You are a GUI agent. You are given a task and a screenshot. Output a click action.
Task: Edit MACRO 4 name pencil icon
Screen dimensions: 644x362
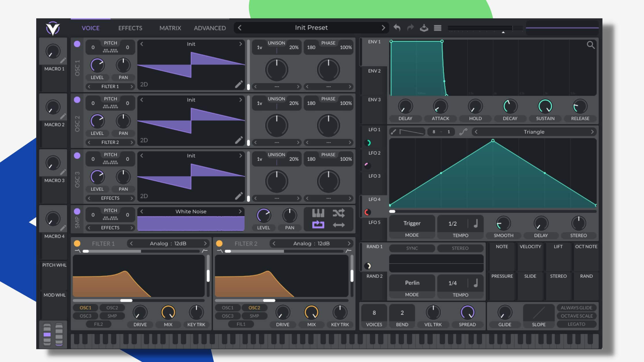[63, 228]
